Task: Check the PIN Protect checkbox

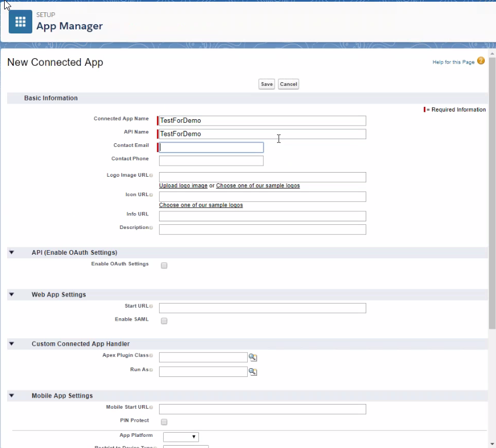Action: 164,422
